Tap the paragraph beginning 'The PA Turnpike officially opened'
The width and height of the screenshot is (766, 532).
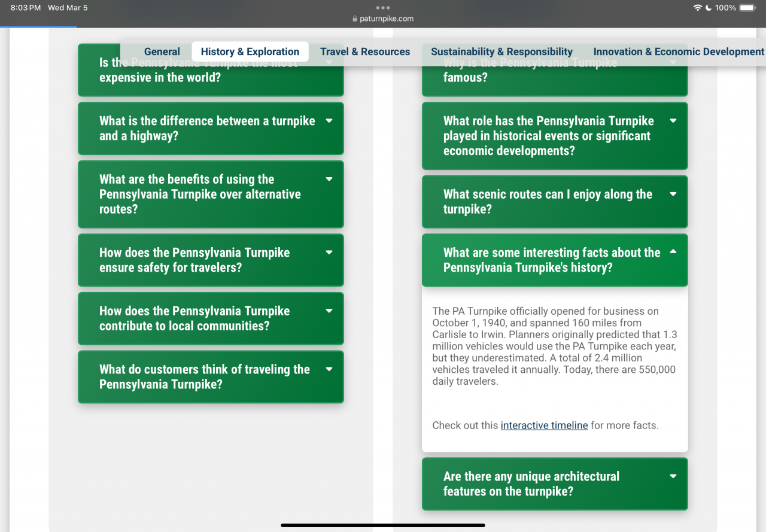coord(555,346)
